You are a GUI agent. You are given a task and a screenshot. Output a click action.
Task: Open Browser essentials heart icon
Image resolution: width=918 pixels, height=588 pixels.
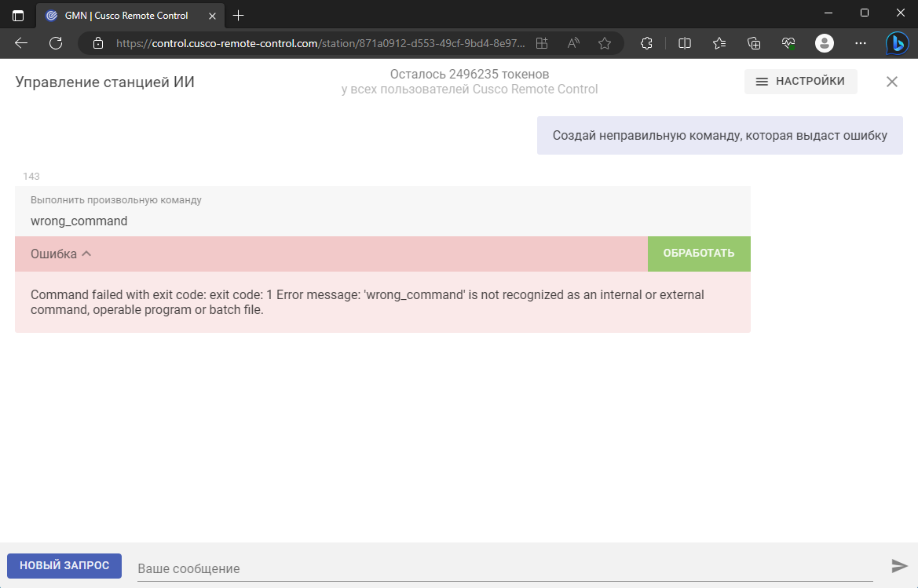(788, 43)
